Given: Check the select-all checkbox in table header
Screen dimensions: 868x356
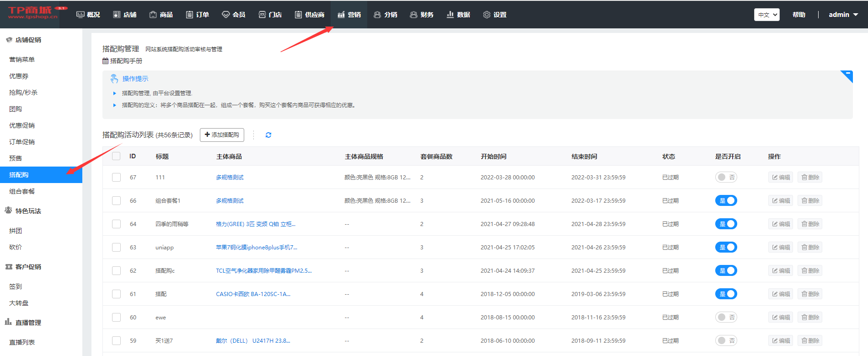Looking at the screenshot, I should coord(117,156).
